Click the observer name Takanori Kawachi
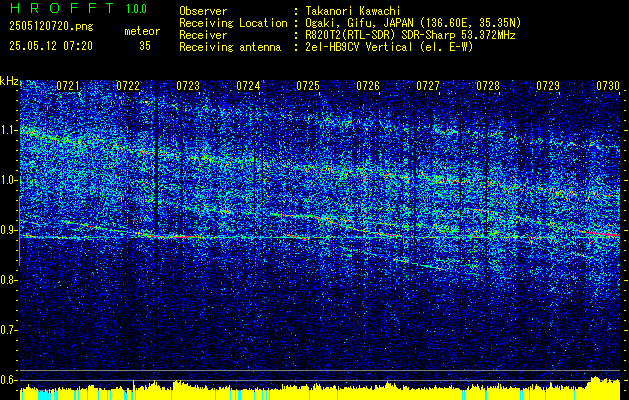Image resolution: width=629 pixels, height=400 pixels. click(x=352, y=11)
